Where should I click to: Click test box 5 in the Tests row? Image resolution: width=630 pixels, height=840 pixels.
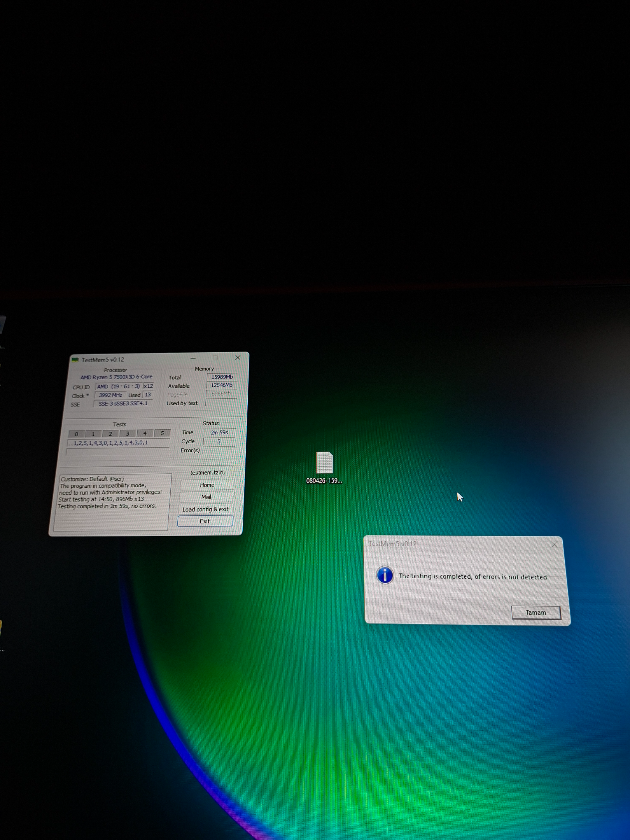(x=162, y=433)
